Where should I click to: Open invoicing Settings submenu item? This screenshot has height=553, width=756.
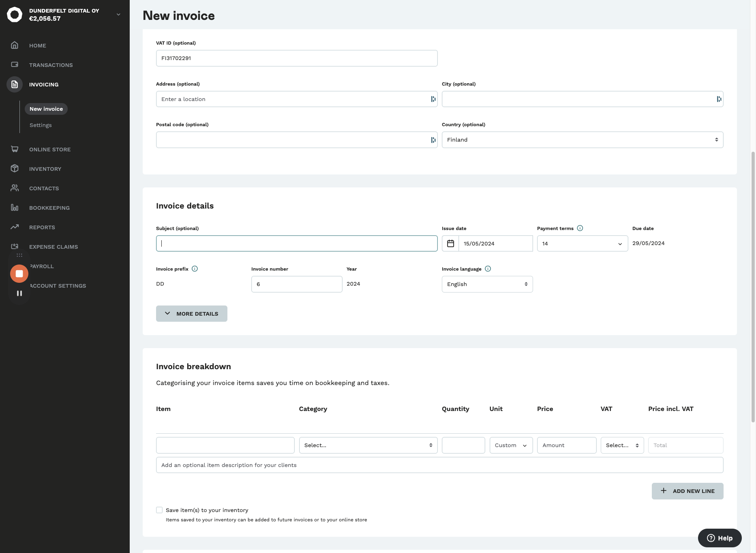(41, 125)
